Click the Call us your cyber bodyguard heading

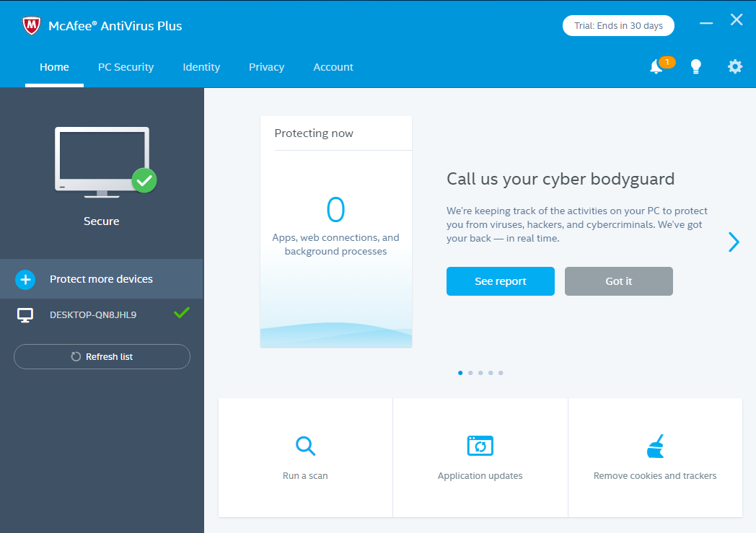[x=561, y=180]
